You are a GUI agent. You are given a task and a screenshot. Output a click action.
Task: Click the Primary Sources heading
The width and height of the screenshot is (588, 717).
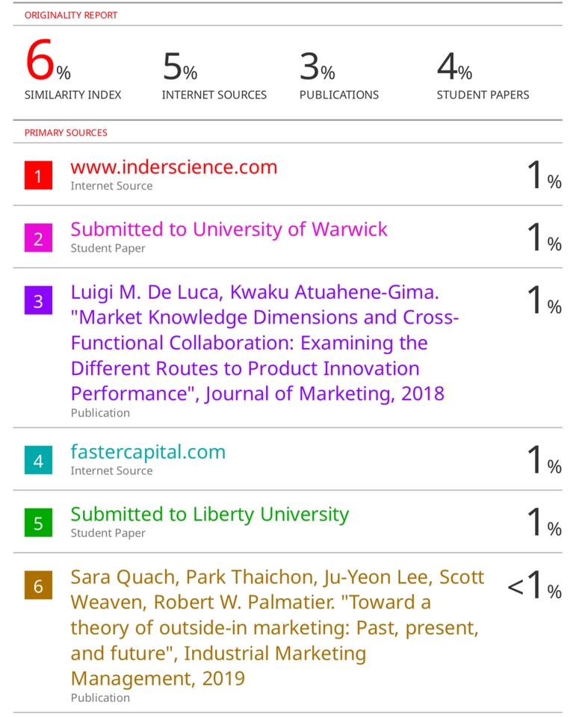[66, 132]
